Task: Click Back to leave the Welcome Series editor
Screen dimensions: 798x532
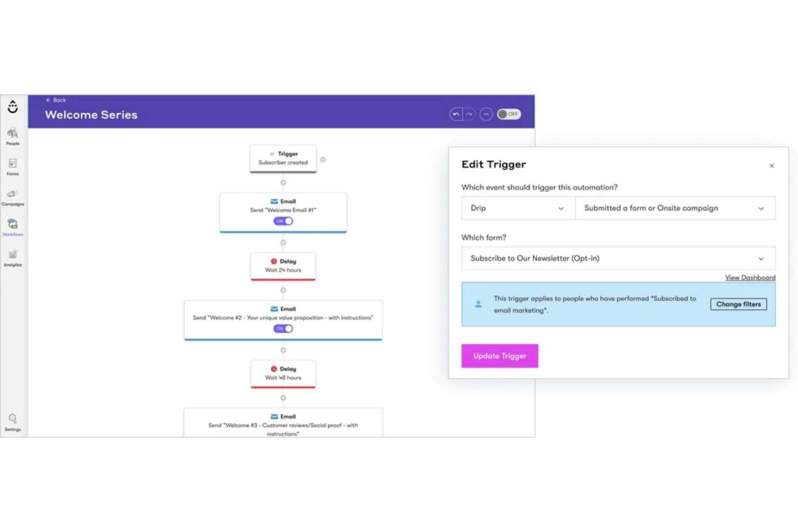Action: pos(56,100)
